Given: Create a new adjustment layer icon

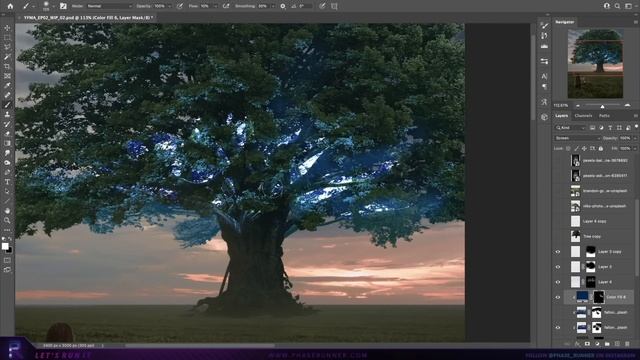Looking at the screenshot, I should pyautogui.click(x=597, y=344).
